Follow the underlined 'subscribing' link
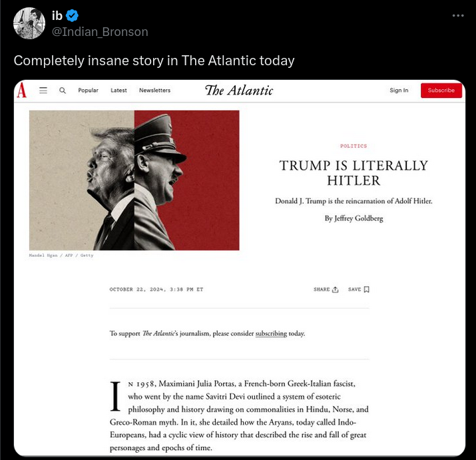The width and height of the screenshot is (476, 460). (271, 334)
